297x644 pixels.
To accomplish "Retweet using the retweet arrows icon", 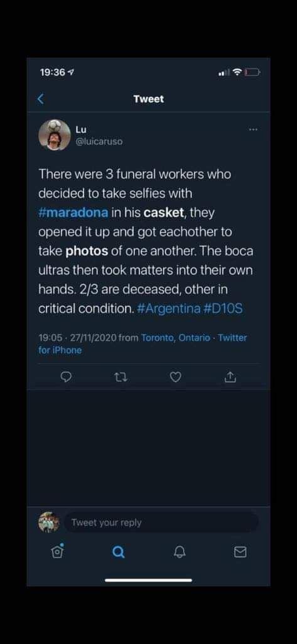I will point(121,377).
